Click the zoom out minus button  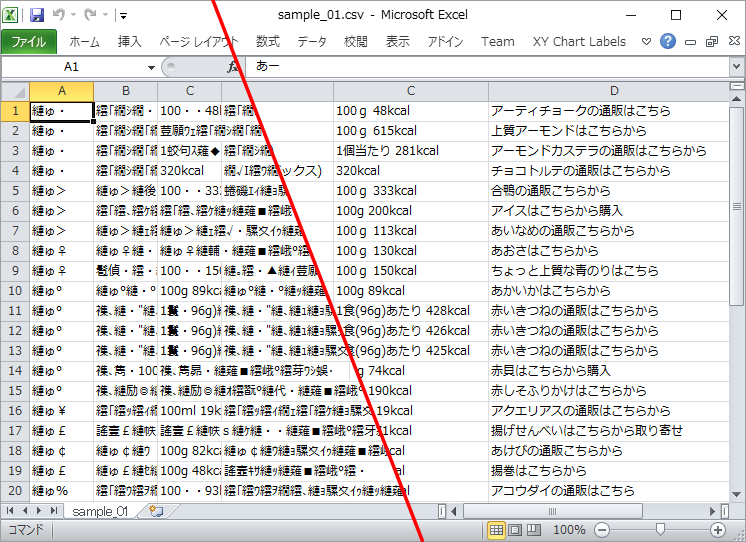[602, 530]
